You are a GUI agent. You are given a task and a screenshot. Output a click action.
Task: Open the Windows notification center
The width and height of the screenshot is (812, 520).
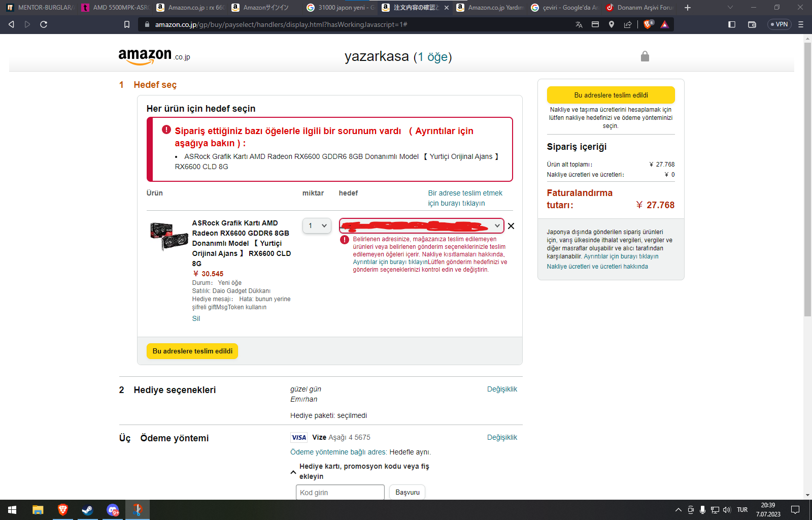tap(795, 510)
